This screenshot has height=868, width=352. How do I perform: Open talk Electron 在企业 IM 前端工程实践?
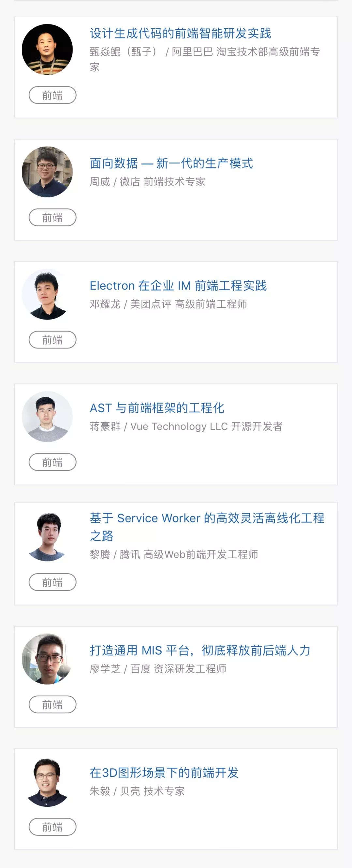click(178, 286)
